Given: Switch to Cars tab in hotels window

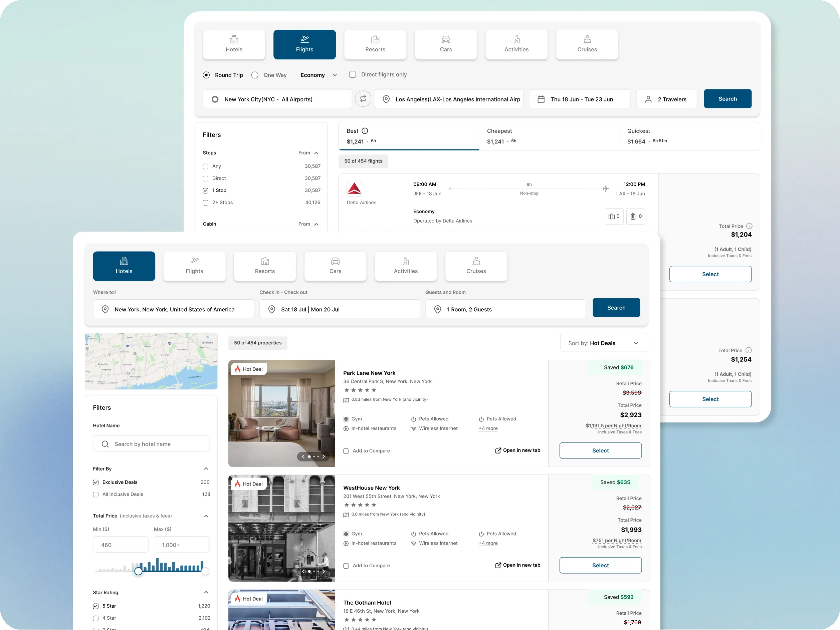Looking at the screenshot, I should tap(335, 266).
